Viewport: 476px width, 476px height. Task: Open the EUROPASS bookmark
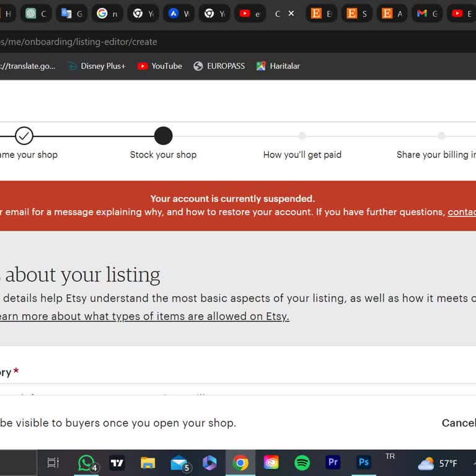[219, 66]
